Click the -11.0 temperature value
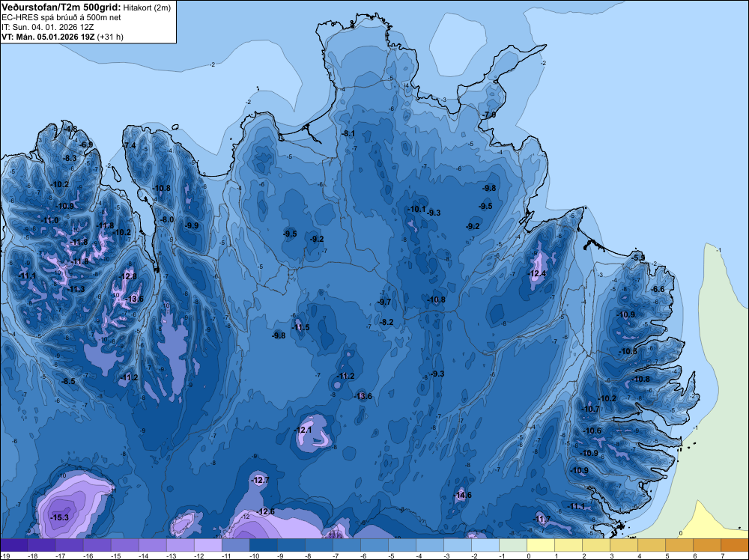The width and height of the screenshot is (749, 560). pyautogui.click(x=50, y=221)
